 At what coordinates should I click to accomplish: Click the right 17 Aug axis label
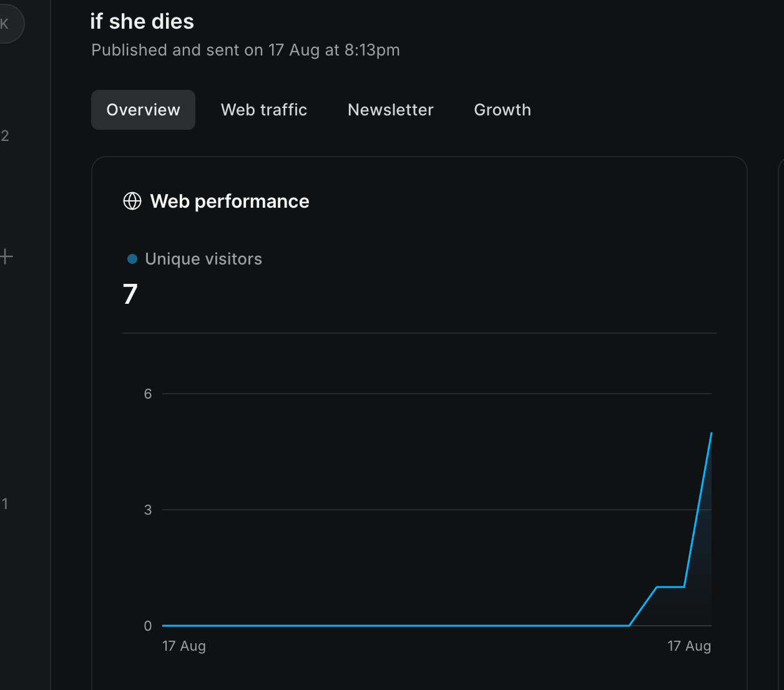click(x=689, y=646)
